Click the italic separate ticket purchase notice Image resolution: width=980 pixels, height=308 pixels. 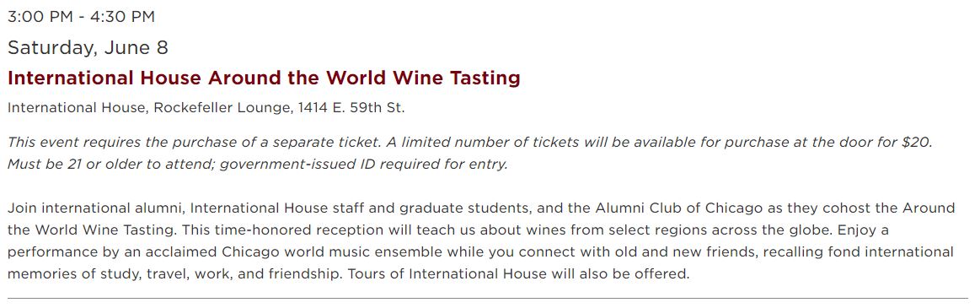pos(470,142)
